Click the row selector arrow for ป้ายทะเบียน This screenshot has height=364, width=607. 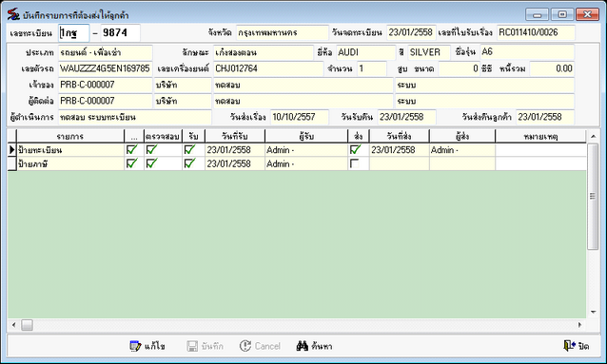pos(12,150)
